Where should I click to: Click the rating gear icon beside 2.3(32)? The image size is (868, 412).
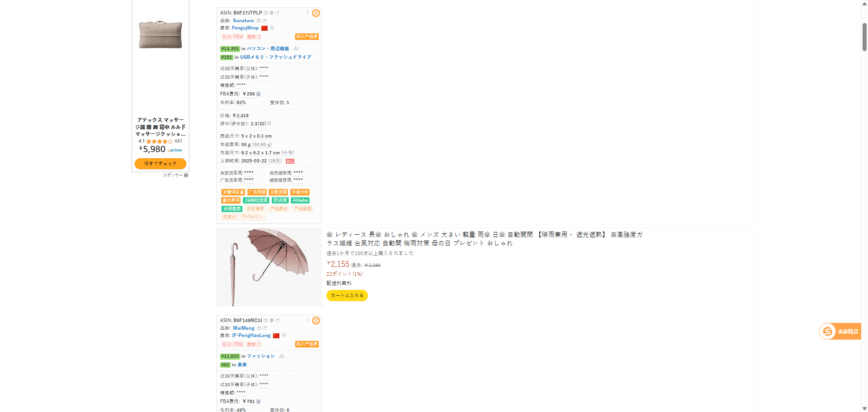click(x=269, y=123)
